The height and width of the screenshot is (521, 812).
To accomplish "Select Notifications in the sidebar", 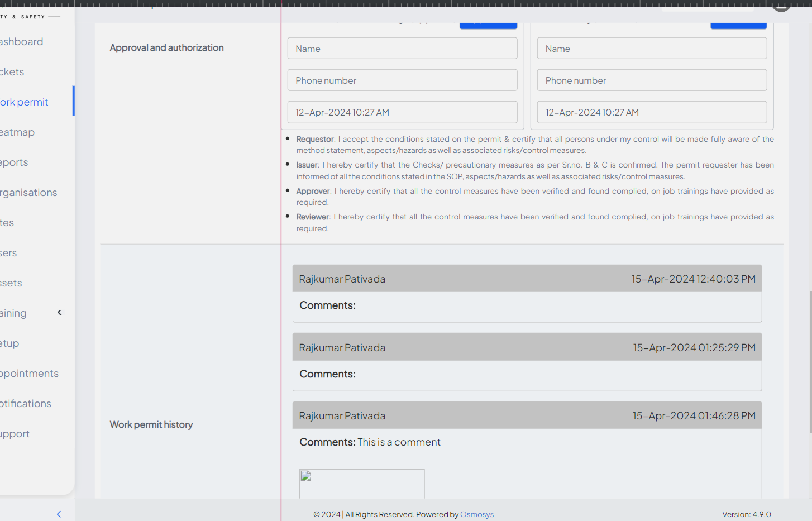I will (x=26, y=404).
